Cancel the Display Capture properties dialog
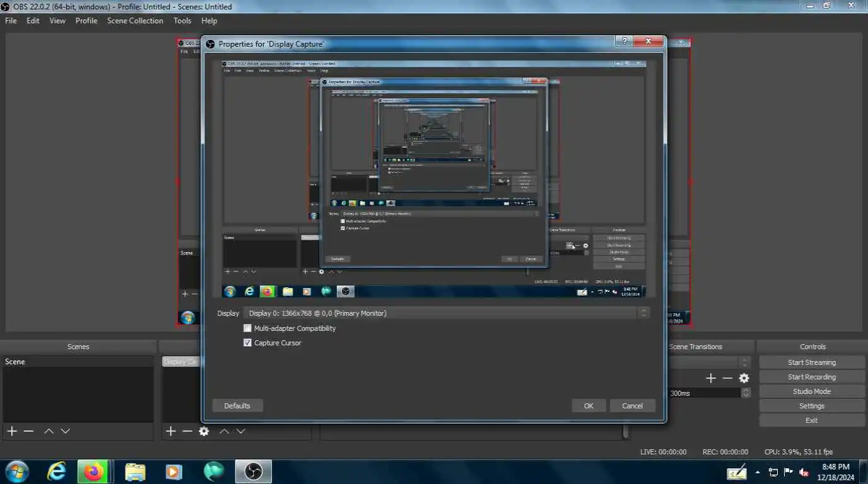 (632, 406)
